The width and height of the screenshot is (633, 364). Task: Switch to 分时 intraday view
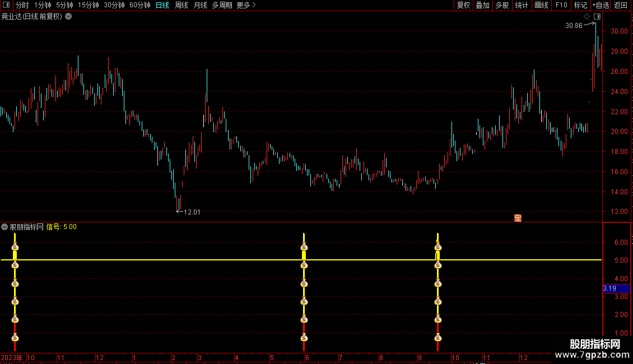(x=22, y=5)
